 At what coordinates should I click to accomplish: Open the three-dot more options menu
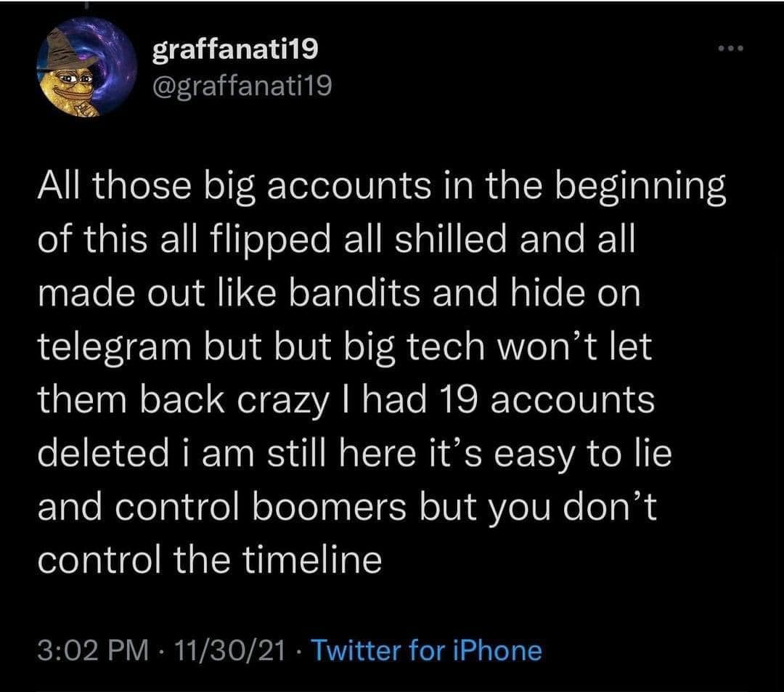pos(734,51)
